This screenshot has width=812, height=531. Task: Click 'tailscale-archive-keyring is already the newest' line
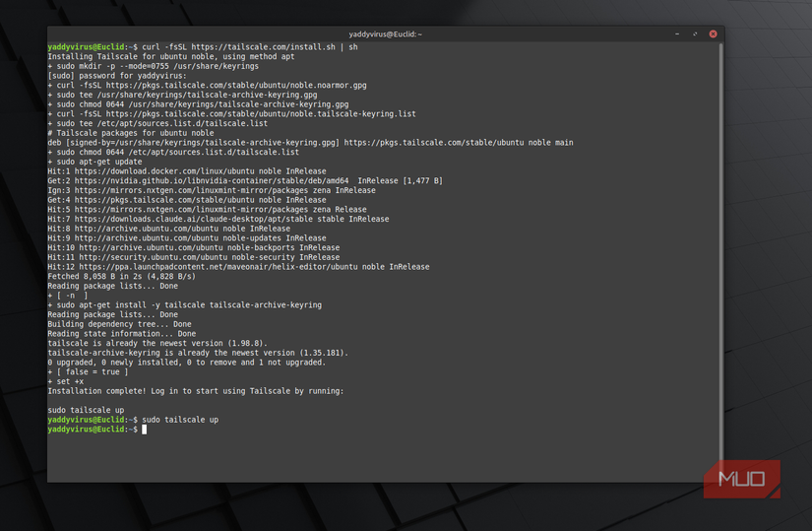[x=198, y=353]
